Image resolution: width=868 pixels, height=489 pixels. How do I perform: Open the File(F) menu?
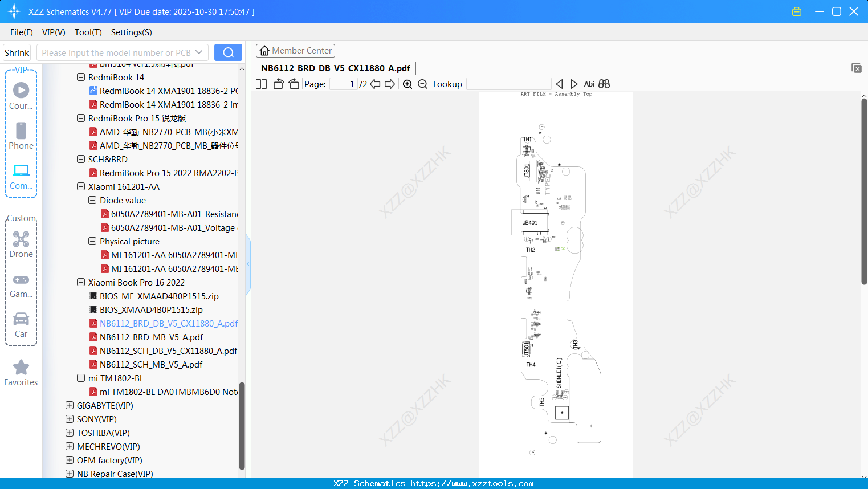click(22, 32)
